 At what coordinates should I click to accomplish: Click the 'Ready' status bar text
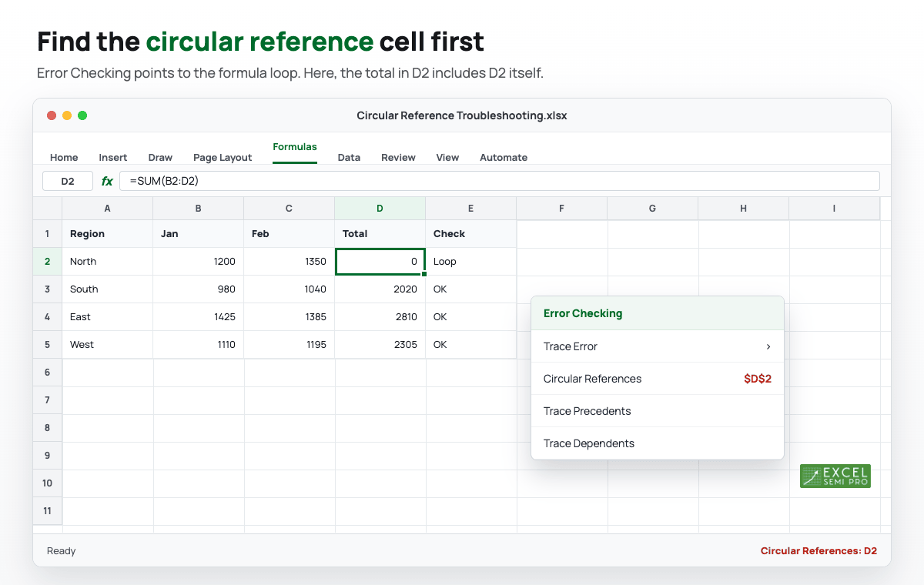coord(62,550)
